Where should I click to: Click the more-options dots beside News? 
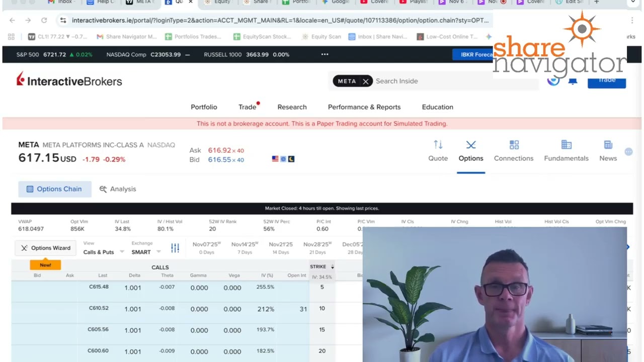pyautogui.click(x=628, y=151)
